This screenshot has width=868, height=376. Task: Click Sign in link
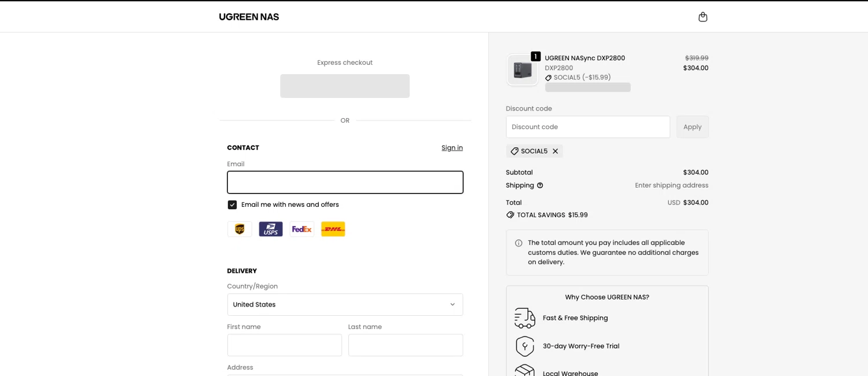tap(452, 148)
